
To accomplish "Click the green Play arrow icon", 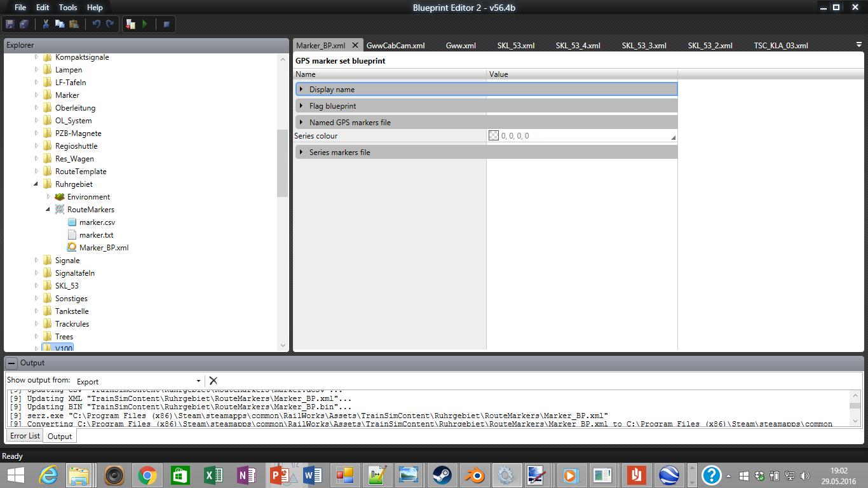I will [x=145, y=24].
